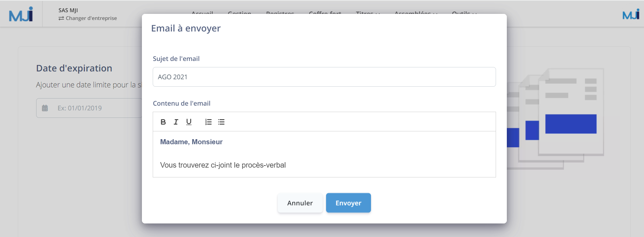
Task: Focus the Sujet de l'email field
Action: [x=324, y=77]
